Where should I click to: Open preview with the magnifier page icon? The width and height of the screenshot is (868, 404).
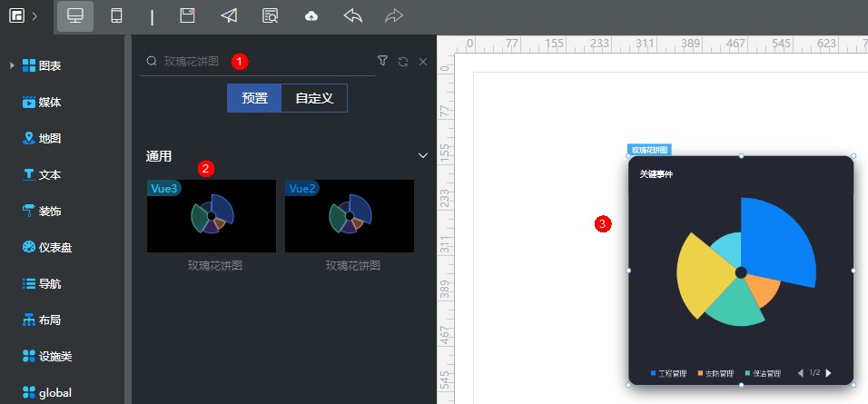[271, 16]
